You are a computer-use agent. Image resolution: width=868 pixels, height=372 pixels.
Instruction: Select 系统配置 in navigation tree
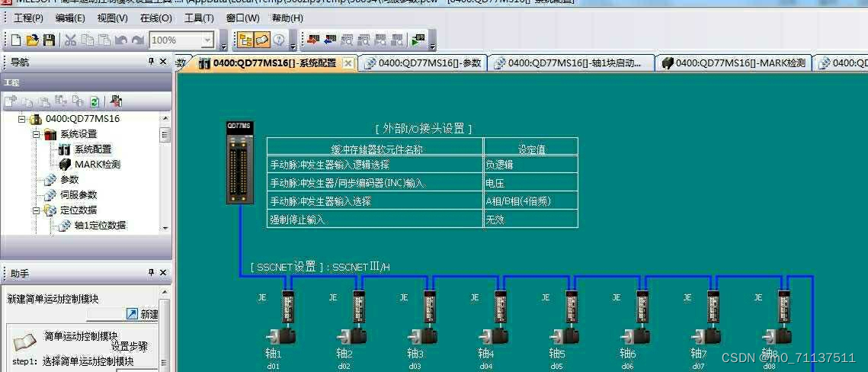click(x=93, y=149)
